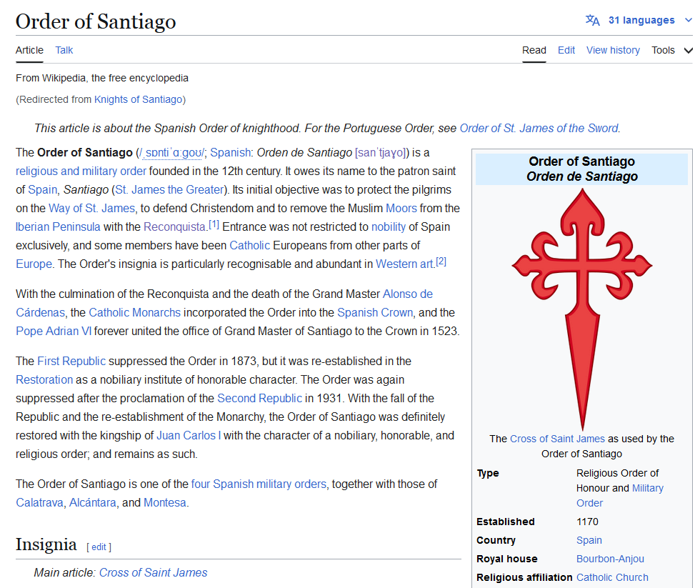Open the View history tab
This screenshot has height=588, width=700.
point(613,50)
